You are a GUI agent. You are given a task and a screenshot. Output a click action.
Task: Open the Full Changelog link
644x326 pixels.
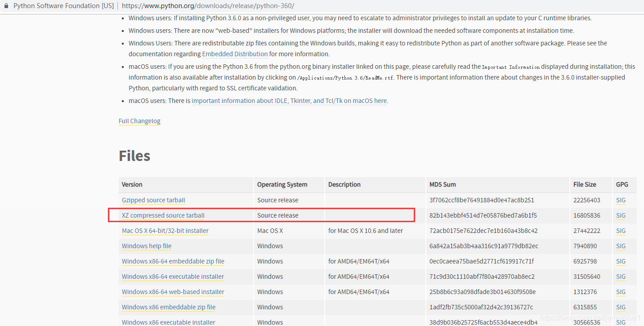click(139, 121)
